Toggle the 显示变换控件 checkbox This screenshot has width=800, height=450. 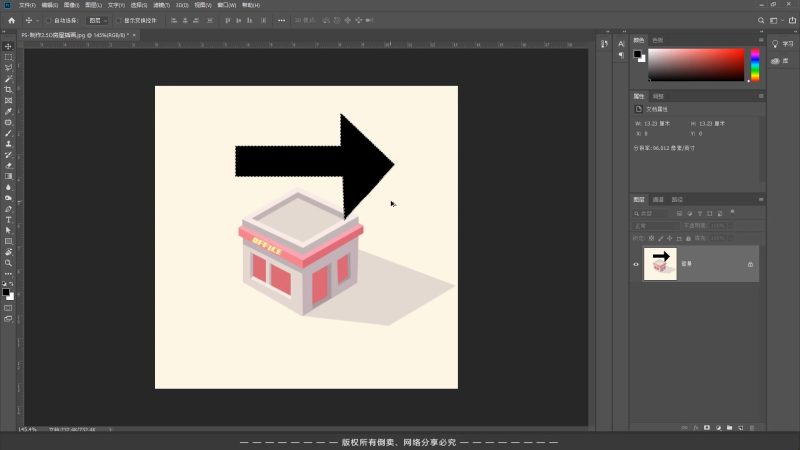[x=118, y=20]
